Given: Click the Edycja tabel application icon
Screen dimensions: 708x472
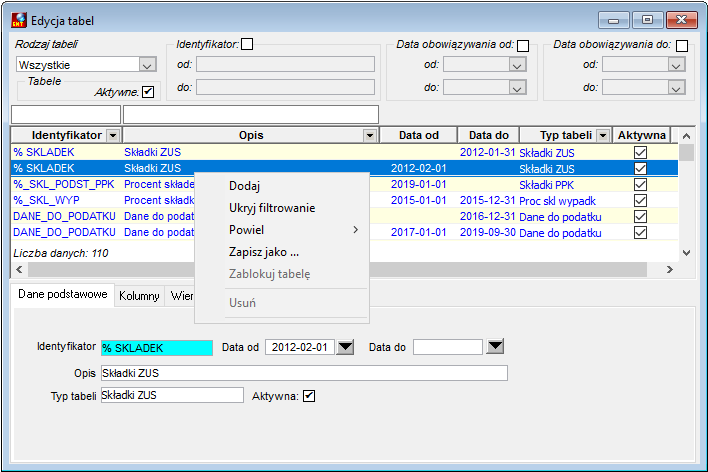Looking at the screenshot, I should (x=19, y=20).
